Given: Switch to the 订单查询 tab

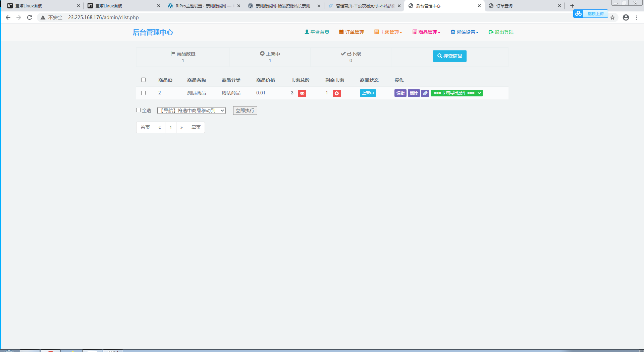Looking at the screenshot, I should click(524, 6).
